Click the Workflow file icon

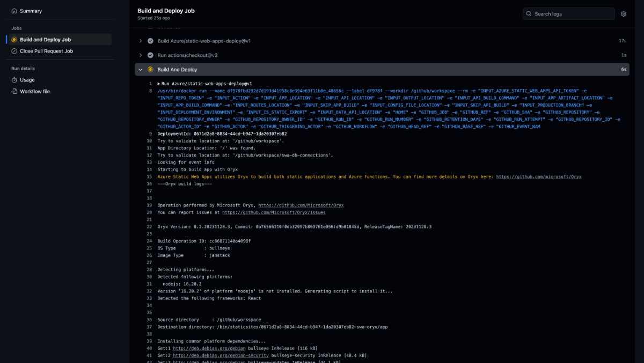[x=14, y=92]
